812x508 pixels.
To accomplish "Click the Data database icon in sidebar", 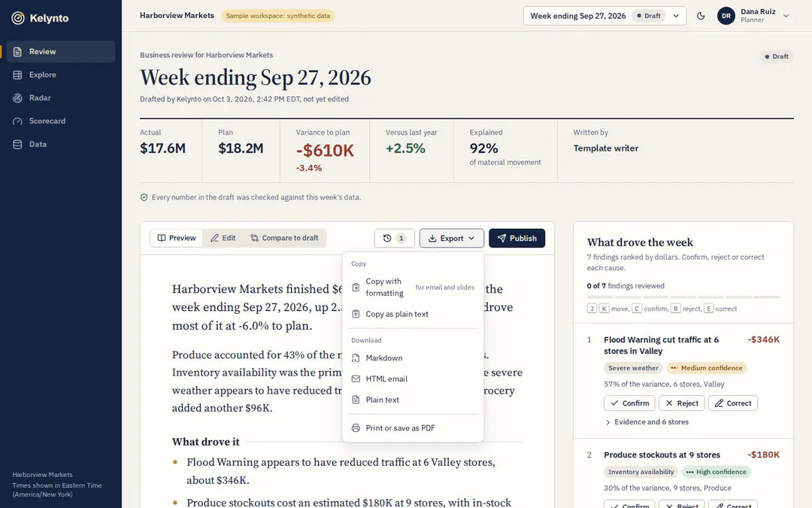I will click(x=17, y=144).
